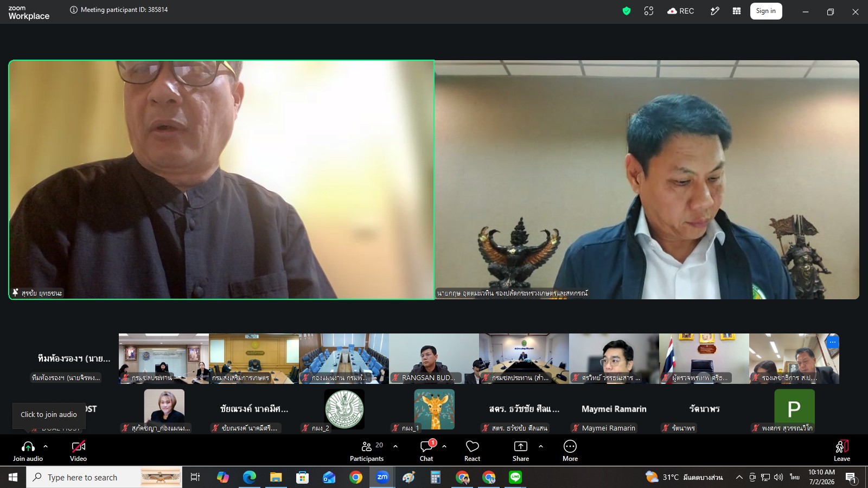Click the speaker volume tray icon

[x=778, y=477]
